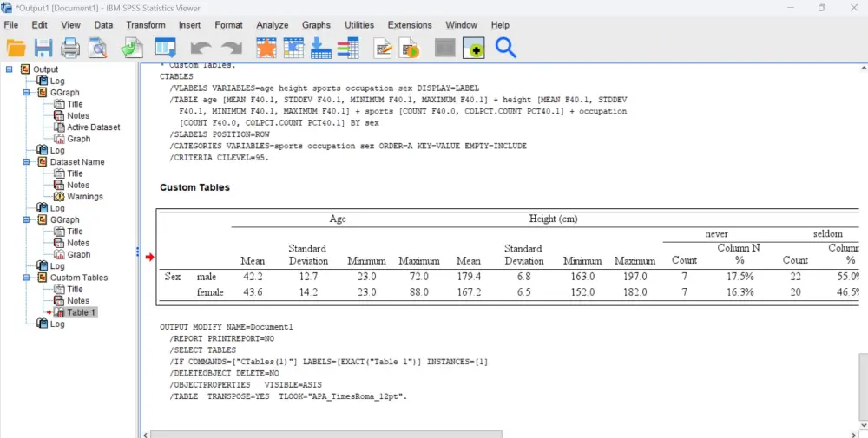Select the Custom Tables outline node
Screen dimensions: 868x438
79,278
